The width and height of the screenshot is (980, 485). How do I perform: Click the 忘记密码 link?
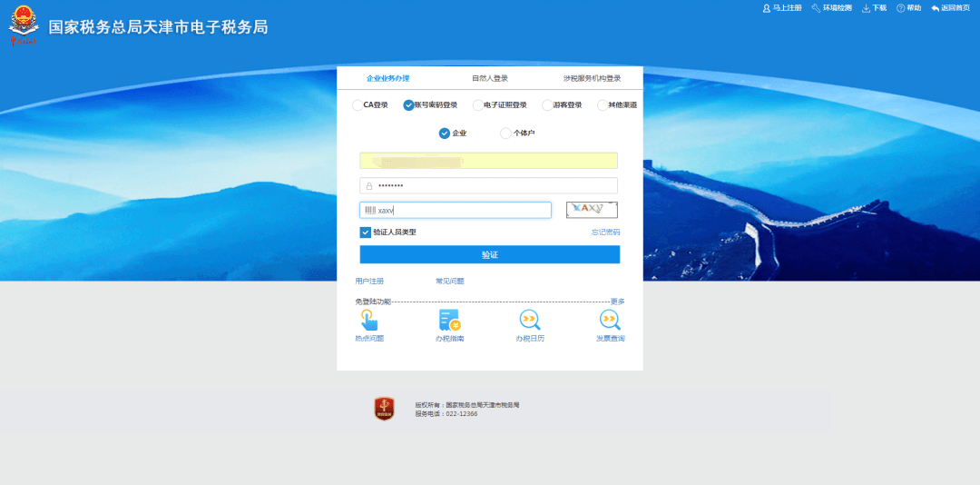point(605,233)
